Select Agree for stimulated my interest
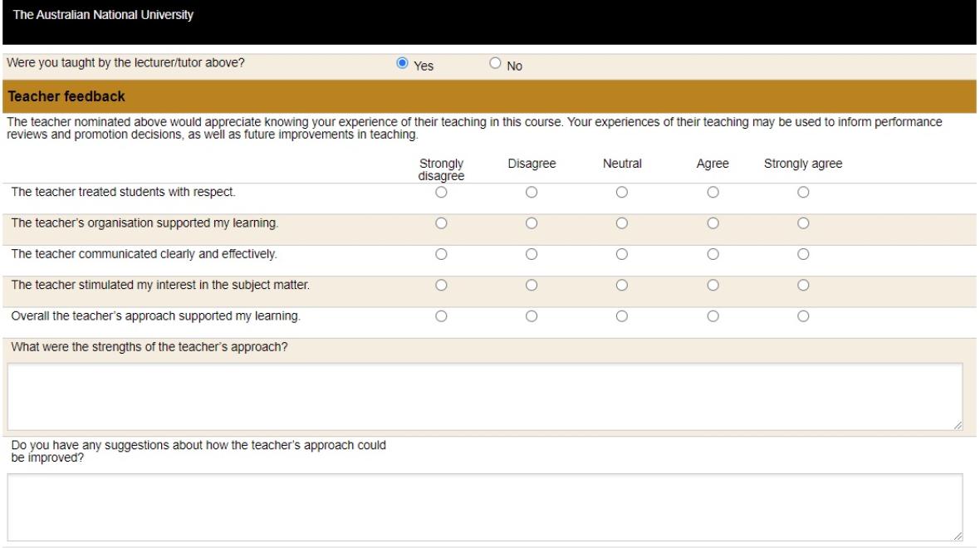 coord(713,285)
